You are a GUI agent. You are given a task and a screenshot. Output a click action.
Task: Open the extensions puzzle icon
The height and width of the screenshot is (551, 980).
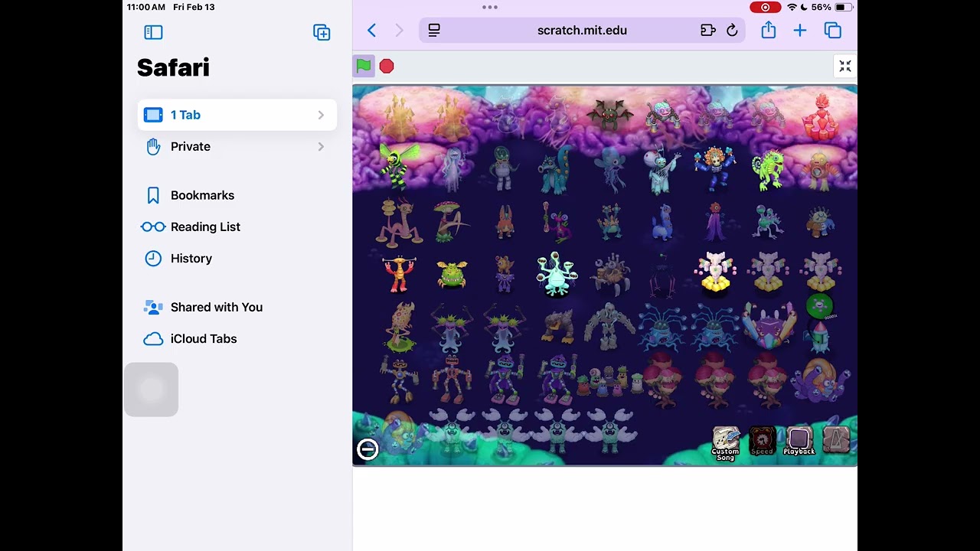pos(708,31)
